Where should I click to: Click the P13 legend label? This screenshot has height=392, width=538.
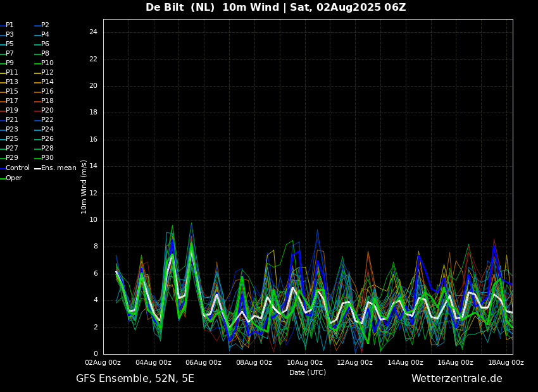[11, 82]
